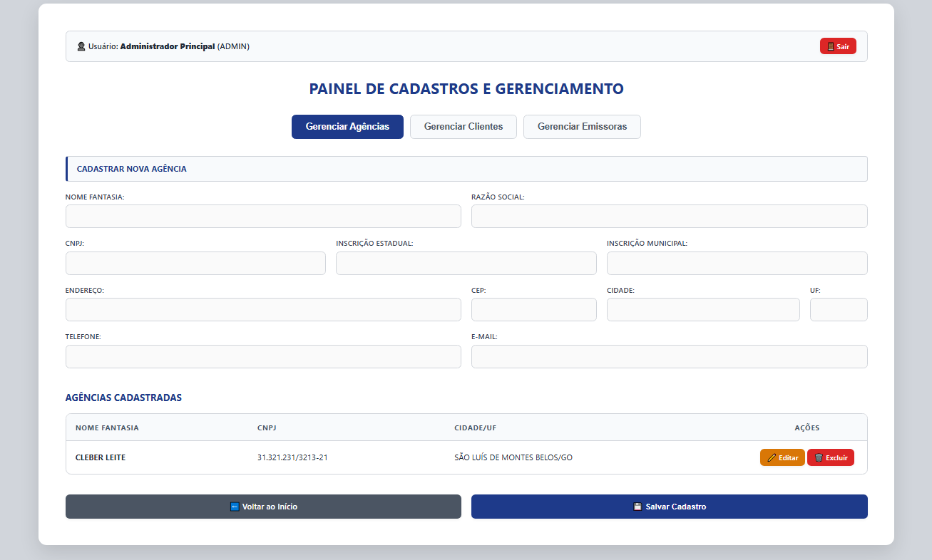
Task: Click into the Razão Social field
Action: click(670, 217)
